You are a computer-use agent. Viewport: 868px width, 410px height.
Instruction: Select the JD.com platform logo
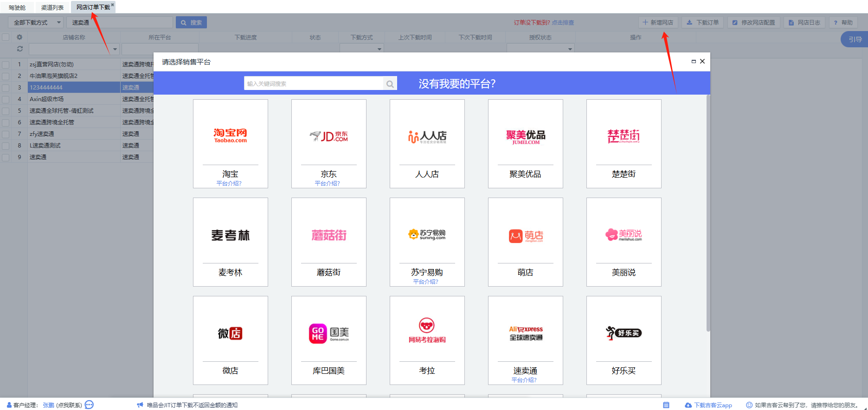tap(328, 136)
